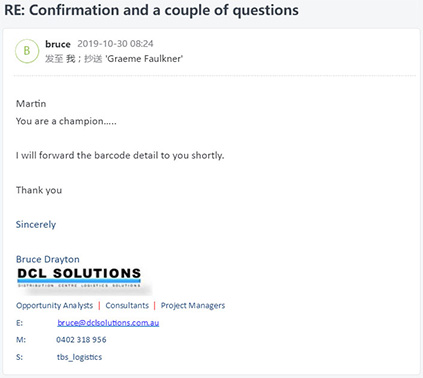The height and width of the screenshot is (378, 423).
Task: Click the Skype ID tbs_logistics
Action: 79,357
